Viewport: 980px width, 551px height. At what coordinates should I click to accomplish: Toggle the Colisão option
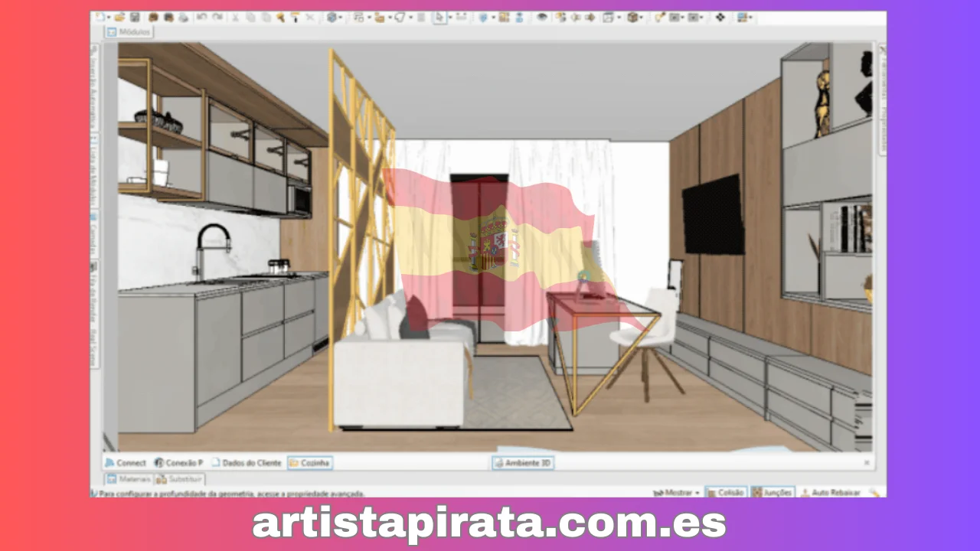(725, 493)
